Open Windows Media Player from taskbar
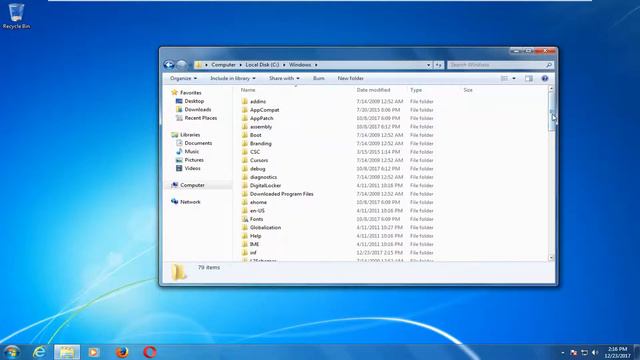The width and height of the screenshot is (640, 360). click(94, 352)
